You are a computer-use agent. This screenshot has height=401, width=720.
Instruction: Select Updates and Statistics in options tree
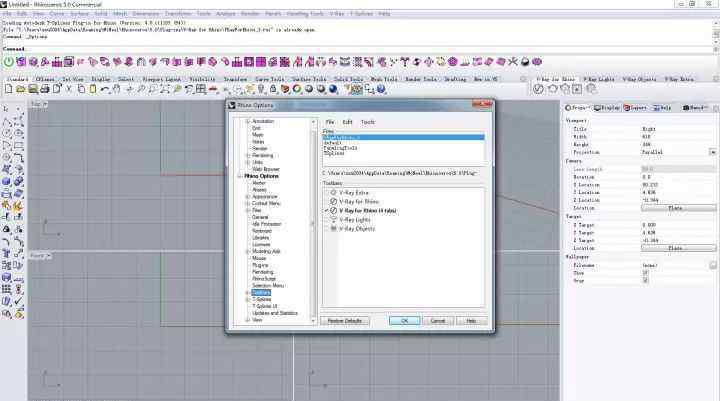[x=275, y=313]
